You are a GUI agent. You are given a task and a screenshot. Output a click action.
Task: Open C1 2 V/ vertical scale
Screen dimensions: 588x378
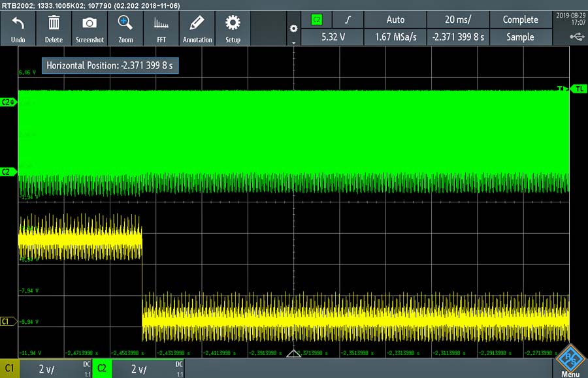[x=47, y=370]
